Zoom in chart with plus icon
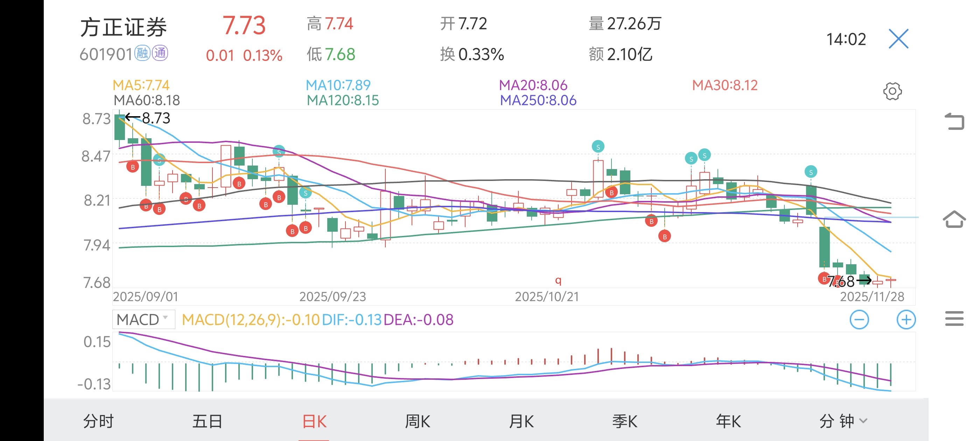The height and width of the screenshot is (441, 980). pos(906,320)
